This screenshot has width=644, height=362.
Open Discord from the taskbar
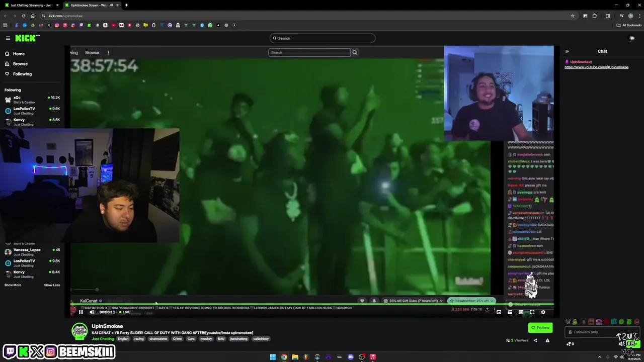point(351,357)
